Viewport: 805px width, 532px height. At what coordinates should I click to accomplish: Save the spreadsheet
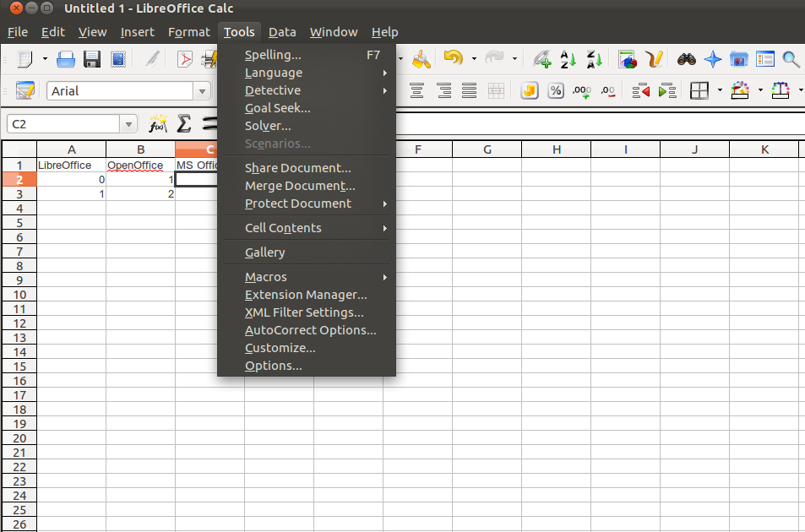click(92, 59)
